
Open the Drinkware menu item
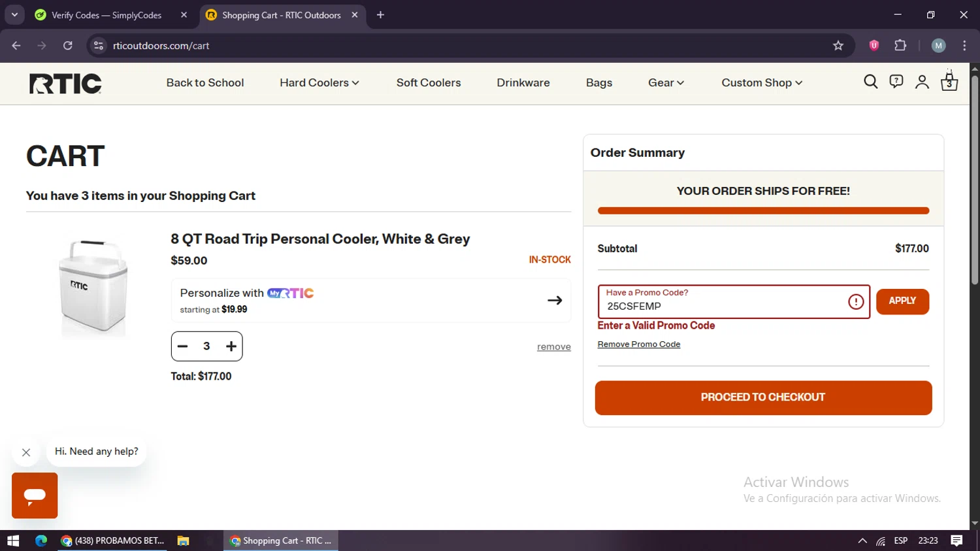coord(523,83)
